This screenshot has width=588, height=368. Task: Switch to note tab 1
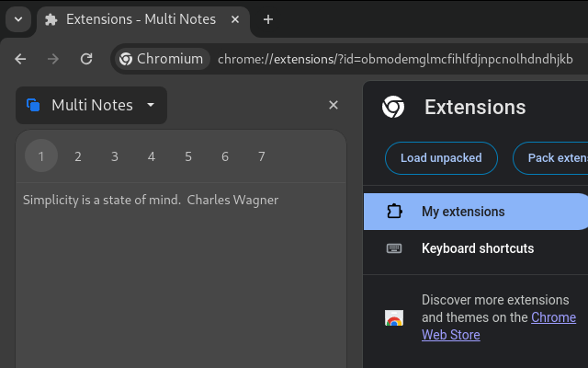41,155
